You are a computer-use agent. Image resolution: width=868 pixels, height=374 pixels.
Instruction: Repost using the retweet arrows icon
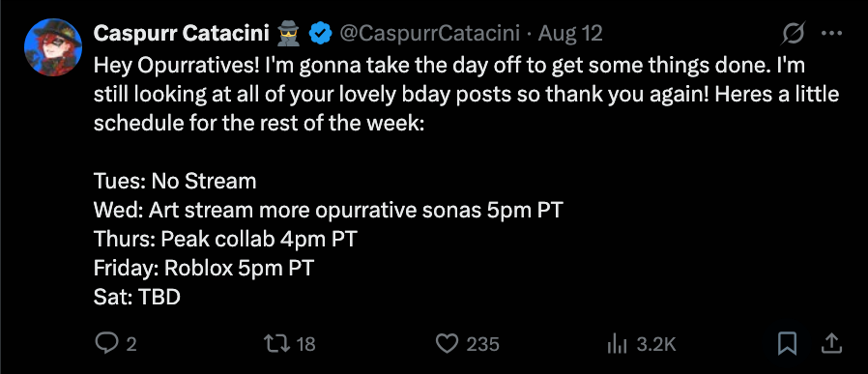[x=277, y=344]
